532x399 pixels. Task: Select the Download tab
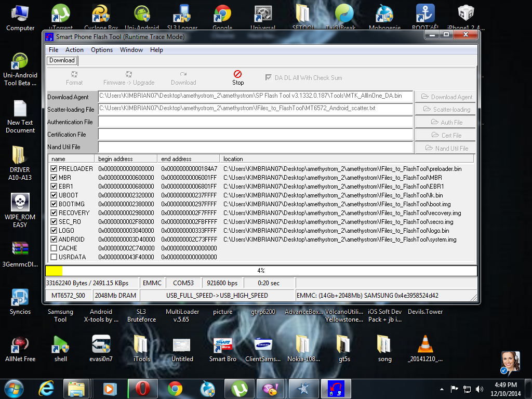[x=62, y=60]
